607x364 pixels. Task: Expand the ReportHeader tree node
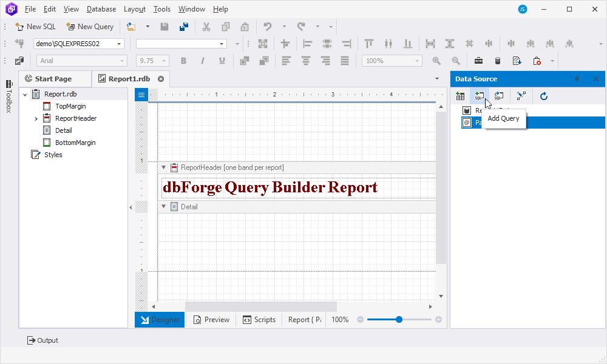pyautogui.click(x=36, y=119)
